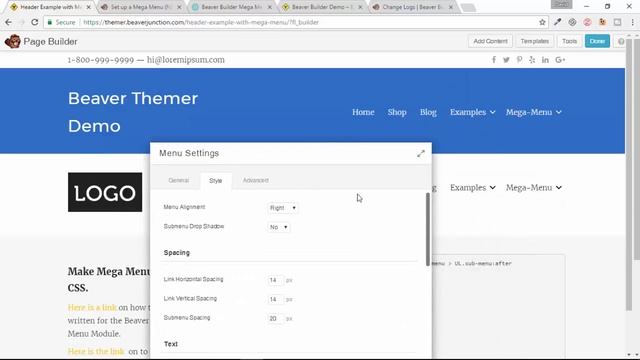The width and height of the screenshot is (640, 360).
Task: Follow the 'Here is the link' hyperlink
Action: [x=96, y=351]
